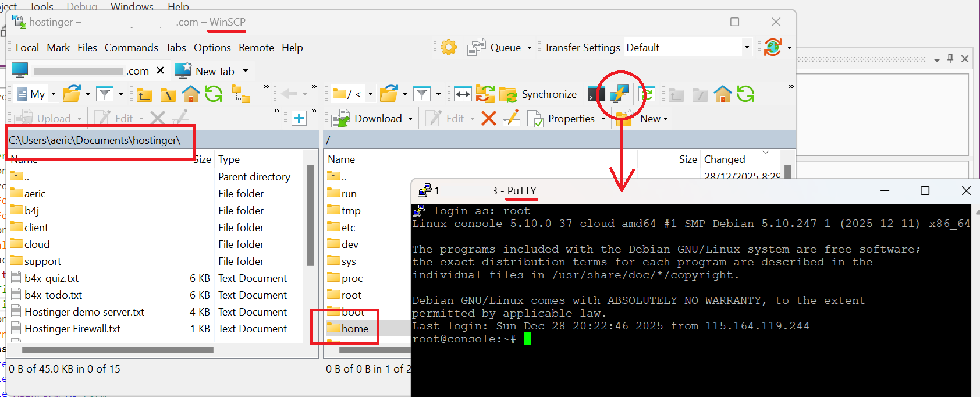Screen dimensions: 980x397
Task: Click the globe session synchronize icon
Action: tap(773, 47)
